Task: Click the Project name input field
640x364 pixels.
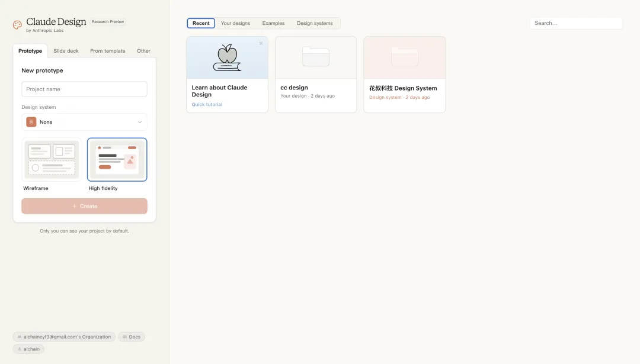Action: (x=84, y=89)
